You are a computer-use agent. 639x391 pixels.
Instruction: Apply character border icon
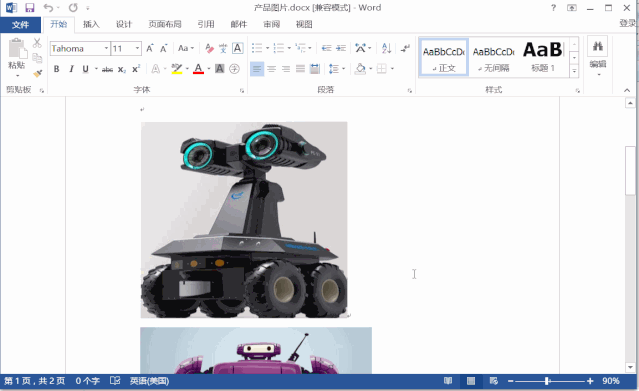click(237, 49)
